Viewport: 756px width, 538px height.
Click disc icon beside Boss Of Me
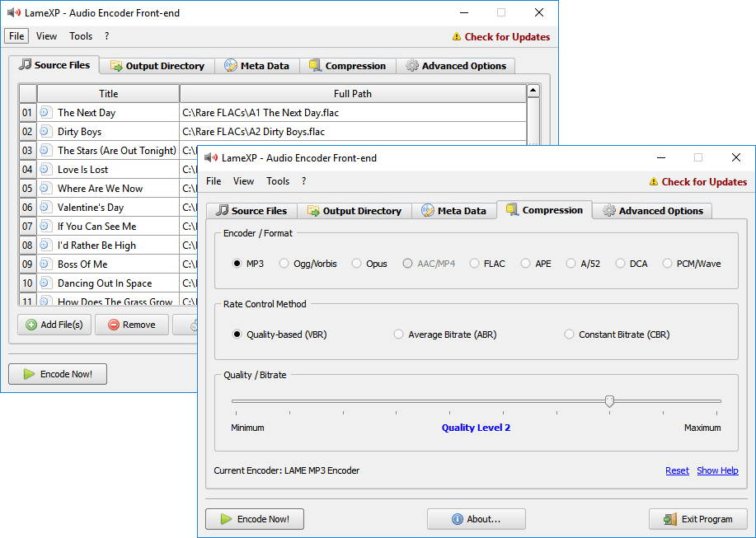[45, 264]
